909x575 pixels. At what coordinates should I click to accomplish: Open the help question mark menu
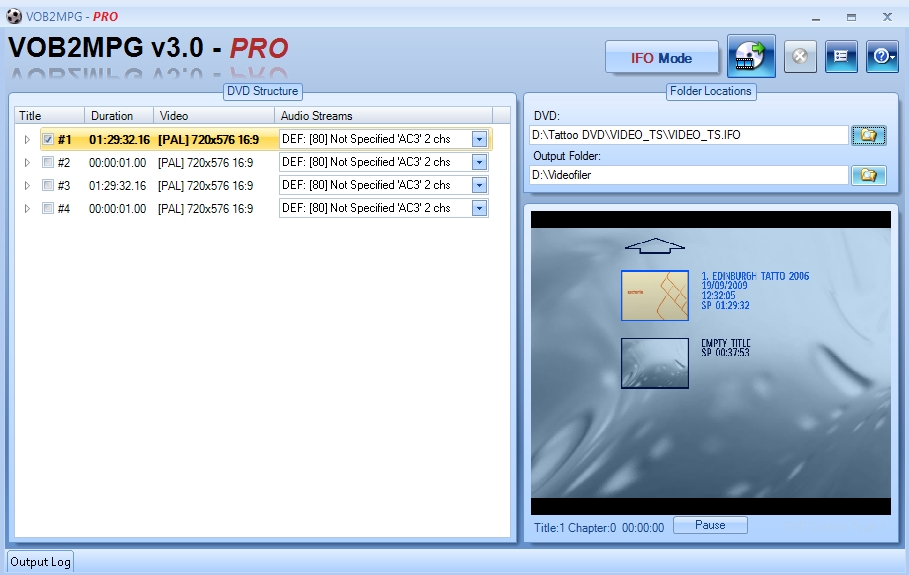(882, 56)
